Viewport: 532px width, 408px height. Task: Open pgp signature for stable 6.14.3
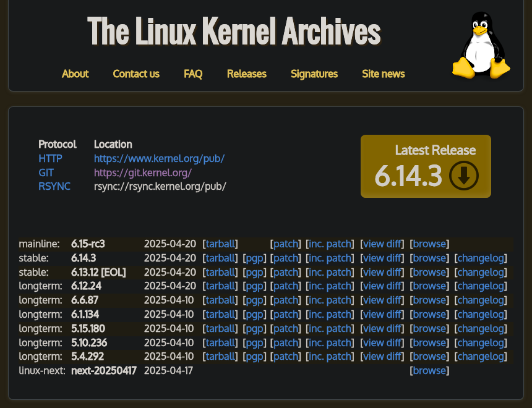coord(254,258)
